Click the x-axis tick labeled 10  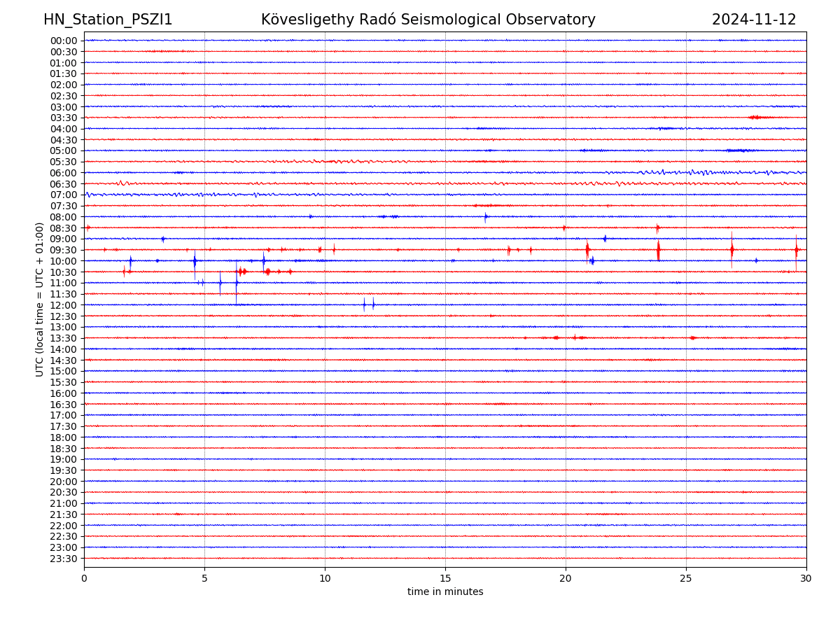click(325, 579)
